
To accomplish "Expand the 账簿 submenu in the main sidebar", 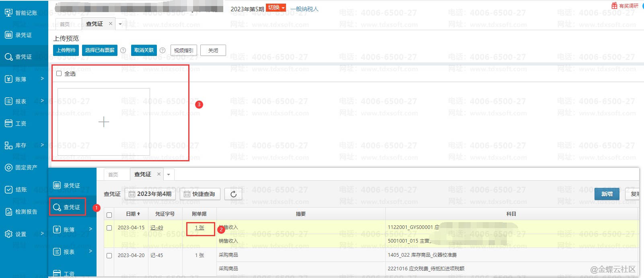I will coord(24,79).
